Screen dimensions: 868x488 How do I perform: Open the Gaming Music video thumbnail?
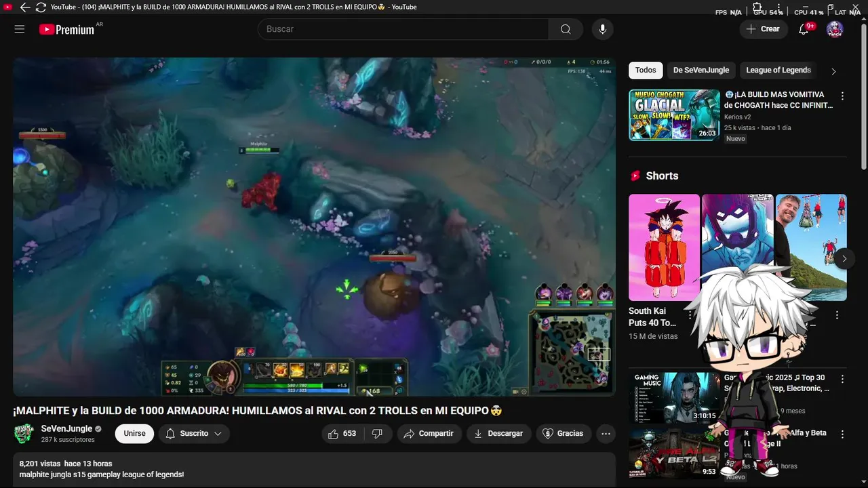674,398
